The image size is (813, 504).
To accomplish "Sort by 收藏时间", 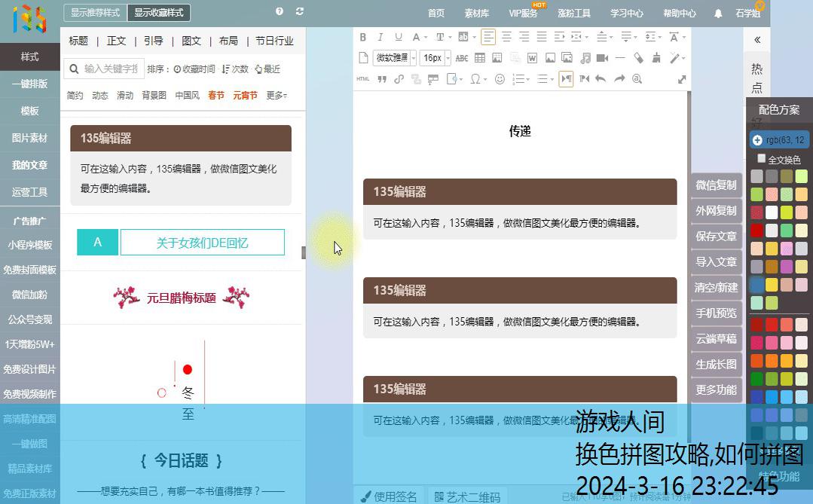I will tap(194, 69).
